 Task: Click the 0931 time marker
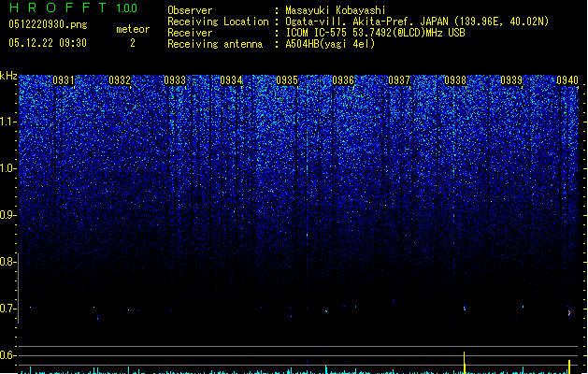click(64, 80)
